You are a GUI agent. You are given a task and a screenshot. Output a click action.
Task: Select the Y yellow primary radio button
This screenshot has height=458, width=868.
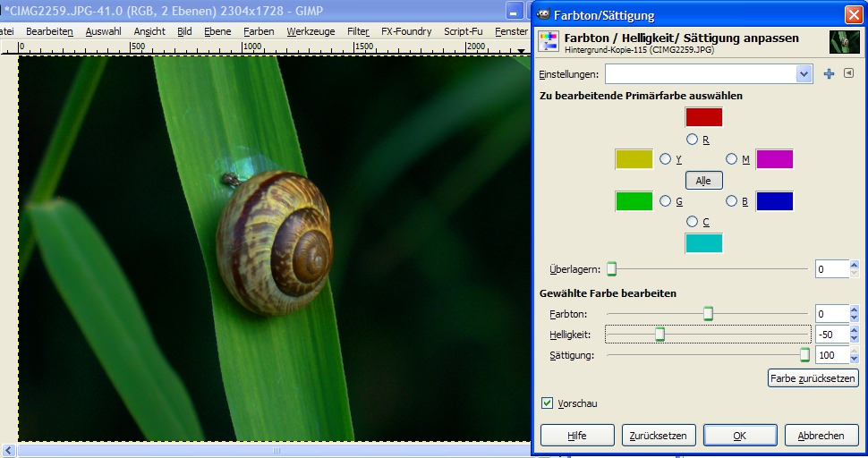pos(666,158)
